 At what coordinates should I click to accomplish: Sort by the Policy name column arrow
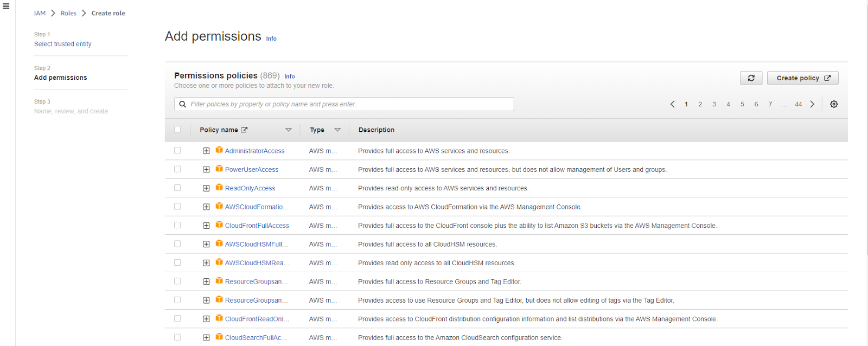coord(289,130)
